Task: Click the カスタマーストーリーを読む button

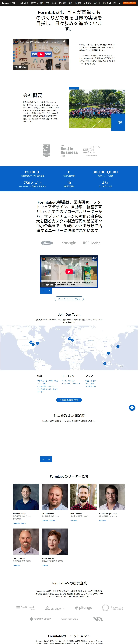Action: click(69, 299)
